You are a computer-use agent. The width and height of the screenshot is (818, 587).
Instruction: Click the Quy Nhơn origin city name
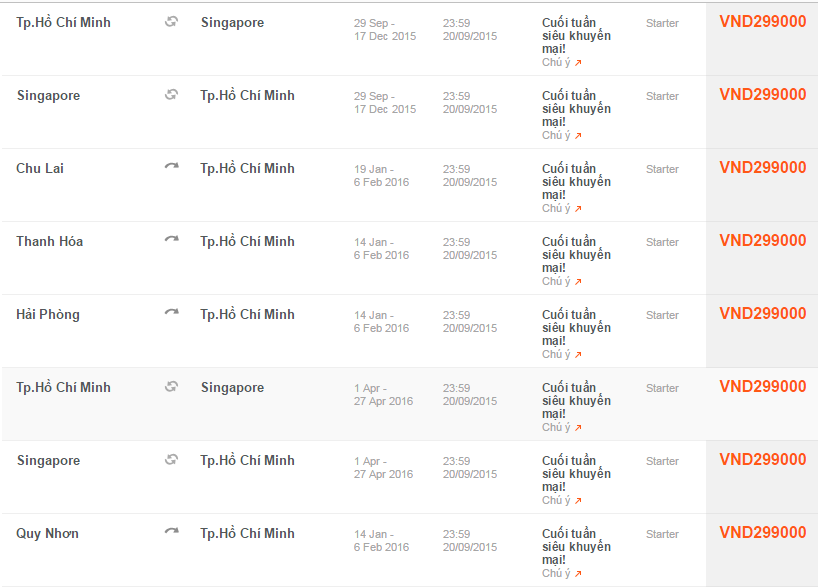click(x=47, y=533)
